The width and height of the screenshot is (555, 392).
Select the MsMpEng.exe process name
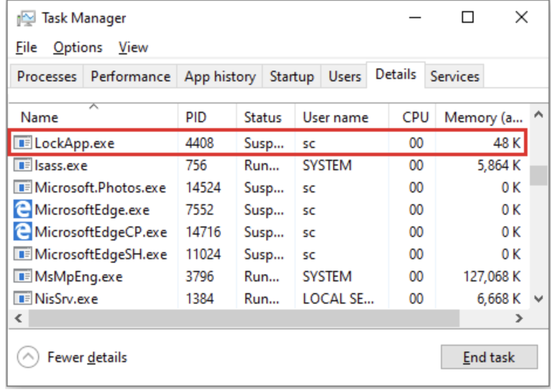[x=78, y=277]
